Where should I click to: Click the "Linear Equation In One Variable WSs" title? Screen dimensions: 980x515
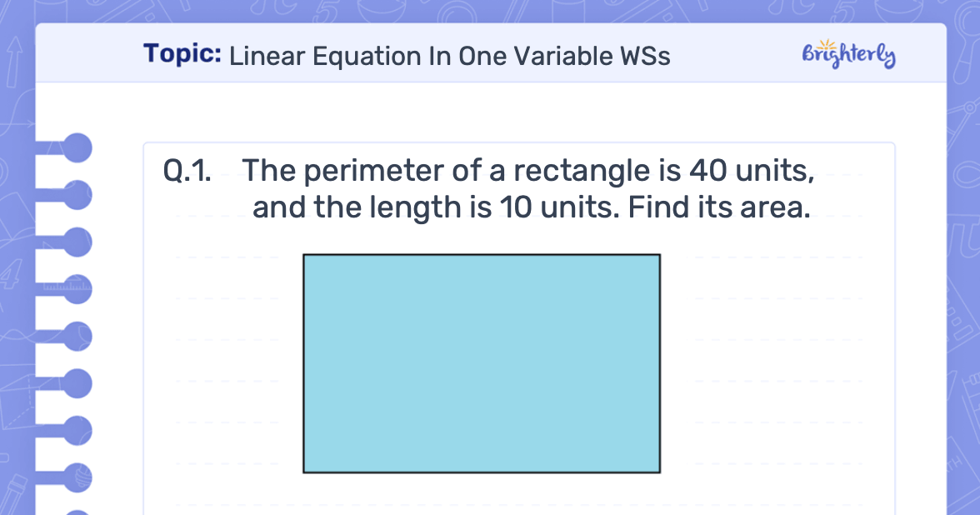449,56
